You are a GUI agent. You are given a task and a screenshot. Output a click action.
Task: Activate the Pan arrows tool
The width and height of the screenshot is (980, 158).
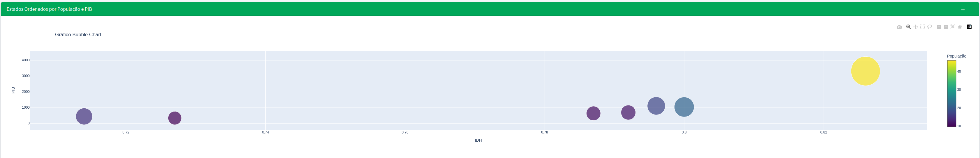(916, 27)
